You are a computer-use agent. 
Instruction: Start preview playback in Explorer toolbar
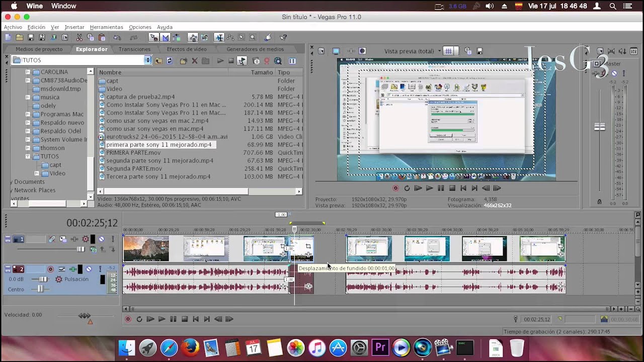(x=220, y=61)
